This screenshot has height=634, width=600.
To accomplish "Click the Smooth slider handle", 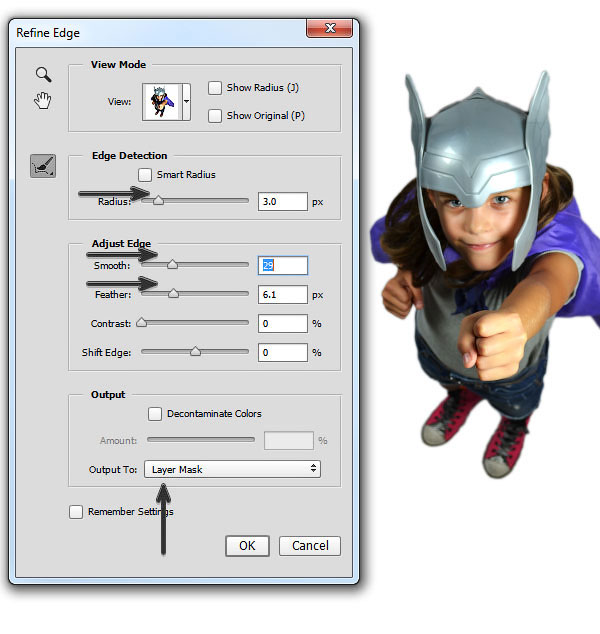I will click(173, 264).
